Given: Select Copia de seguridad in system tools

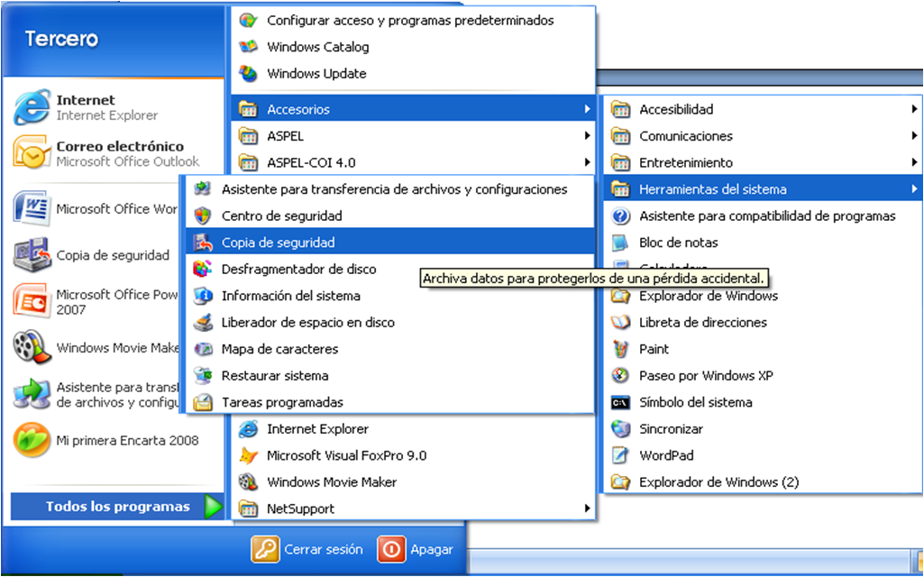Looking at the screenshot, I should click(389, 243).
